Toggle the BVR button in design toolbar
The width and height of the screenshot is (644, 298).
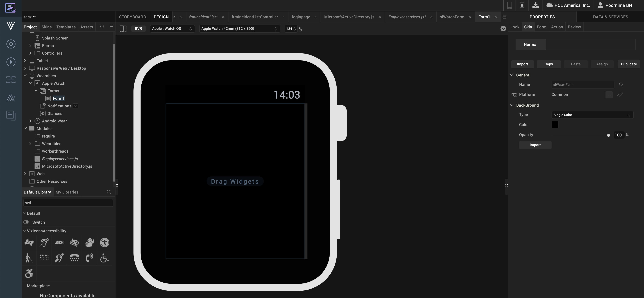point(138,29)
